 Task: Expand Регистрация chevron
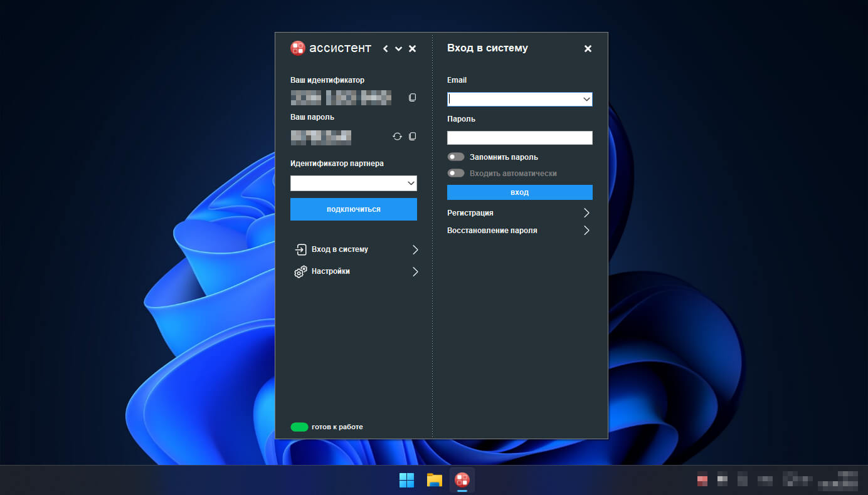[586, 213]
